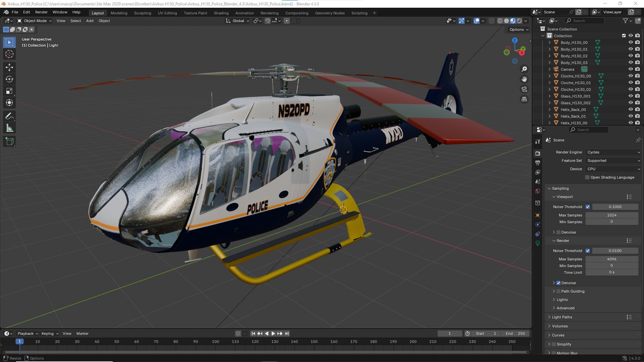Click the outliner Search field
The image size is (644, 362).
point(584,21)
